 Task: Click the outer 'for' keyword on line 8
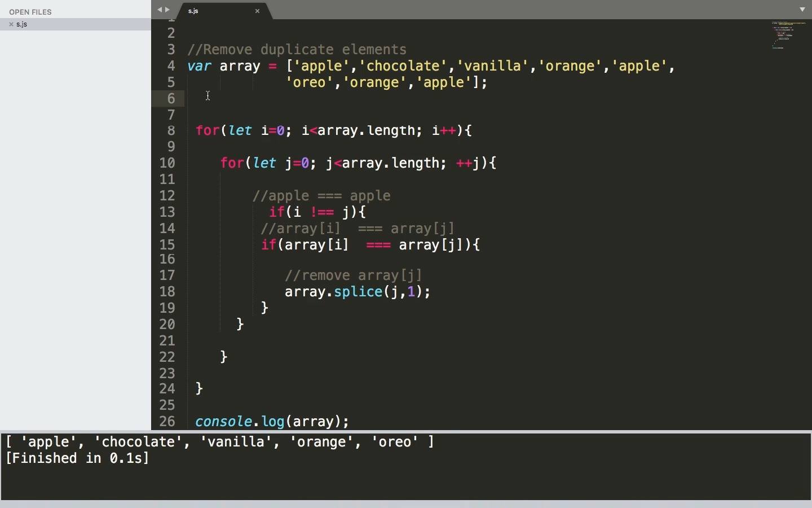tap(208, 131)
